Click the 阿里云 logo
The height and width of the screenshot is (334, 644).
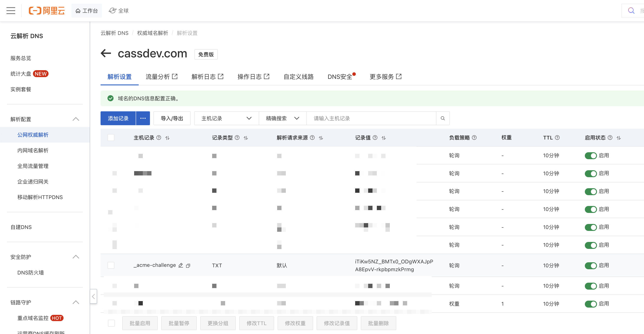click(47, 10)
